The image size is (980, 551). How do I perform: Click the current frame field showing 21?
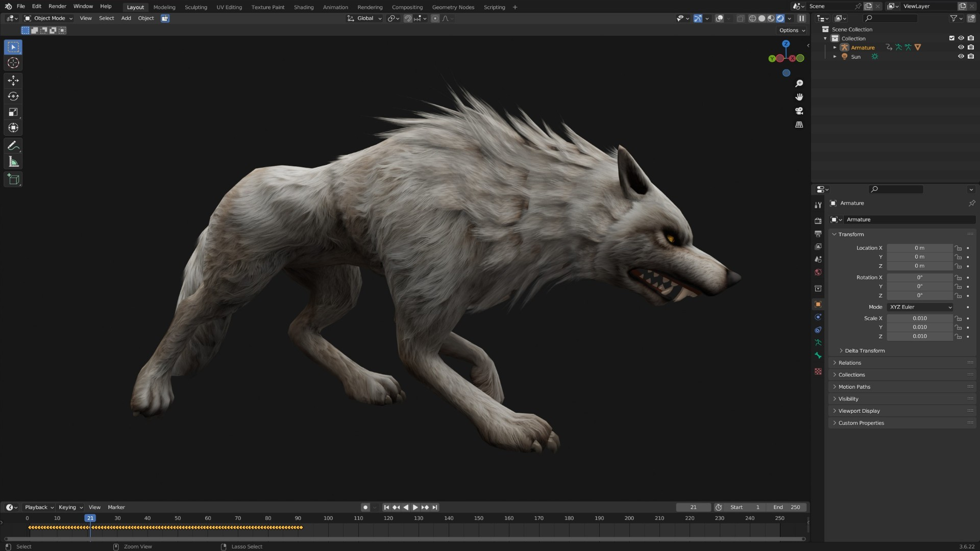[x=693, y=507]
